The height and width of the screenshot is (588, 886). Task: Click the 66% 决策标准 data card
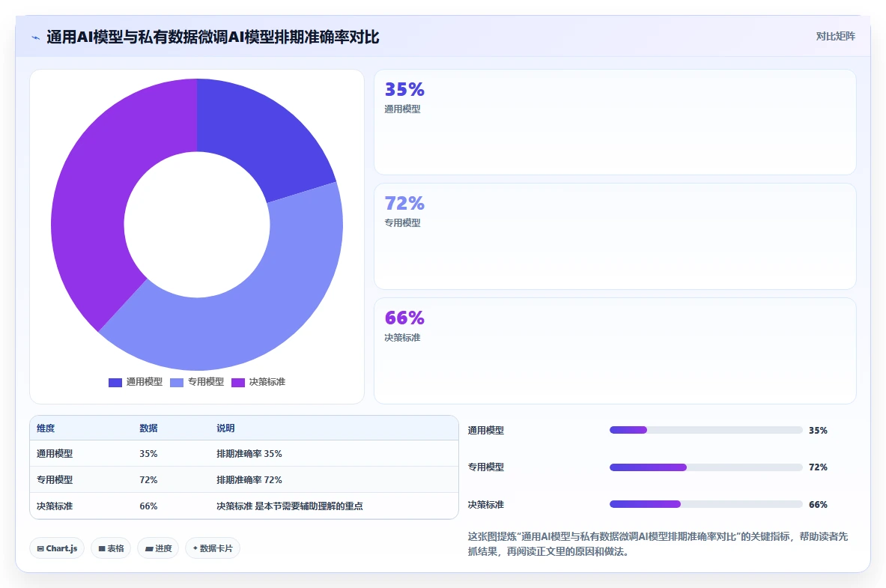tap(615, 351)
